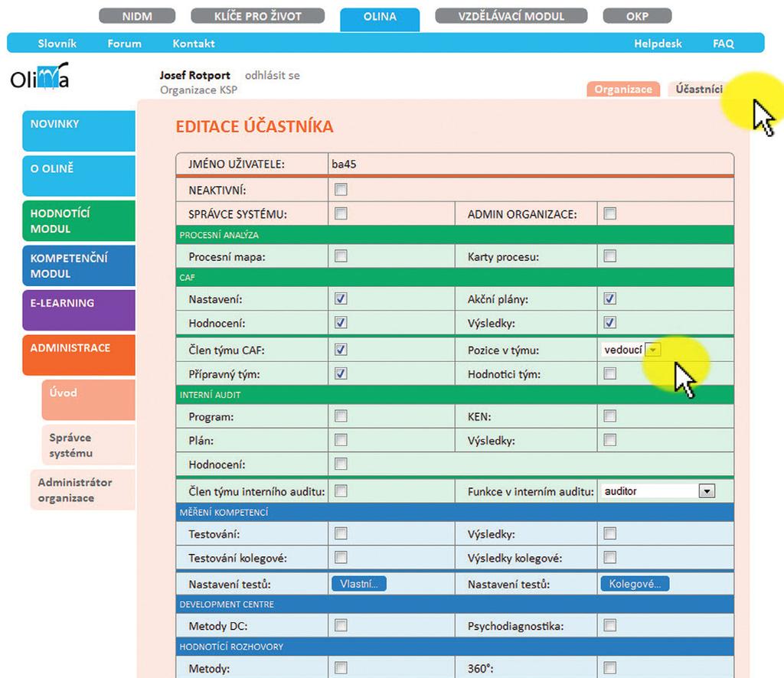The image size is (784, 678).
Task: Uncheck CAF Výsledky checkbox
Action: [x=609, y=322]
